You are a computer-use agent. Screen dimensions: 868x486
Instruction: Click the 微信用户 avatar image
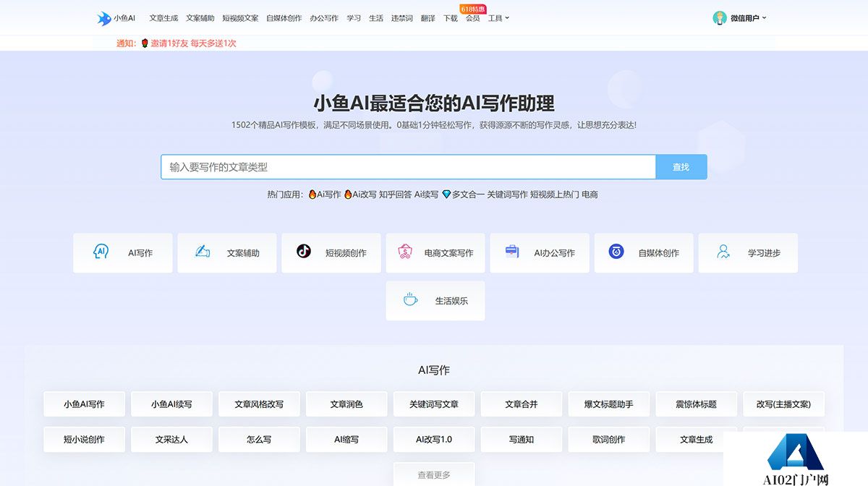click(x=720, y=18)
